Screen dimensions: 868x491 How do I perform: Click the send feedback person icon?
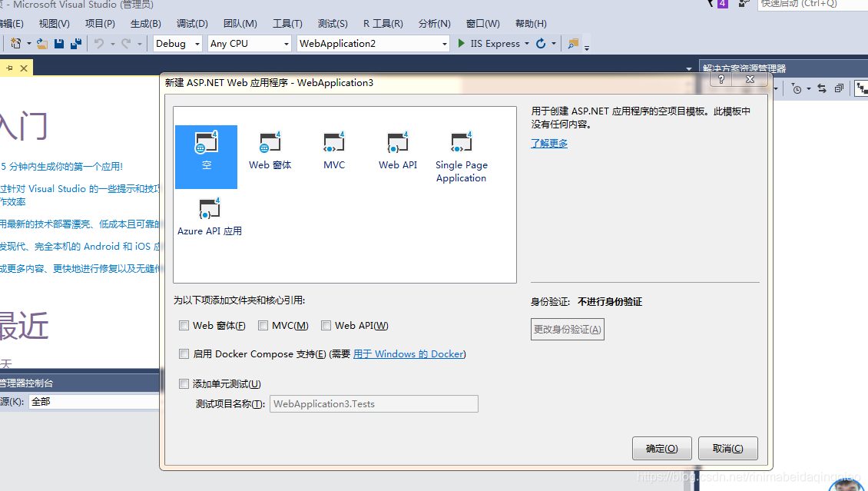click(x=744, y=4)
